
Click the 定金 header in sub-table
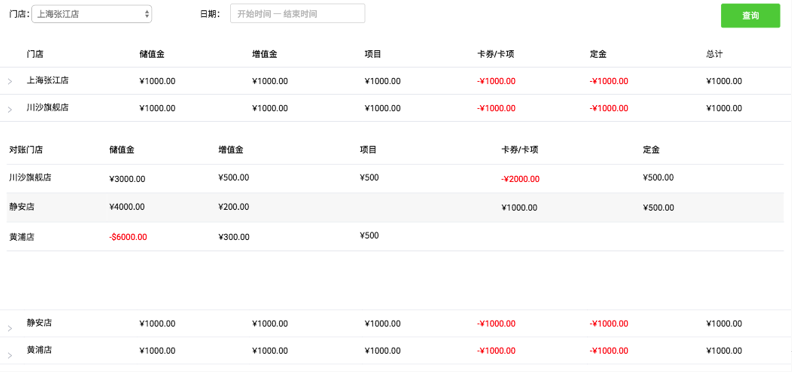click(651, 150)
